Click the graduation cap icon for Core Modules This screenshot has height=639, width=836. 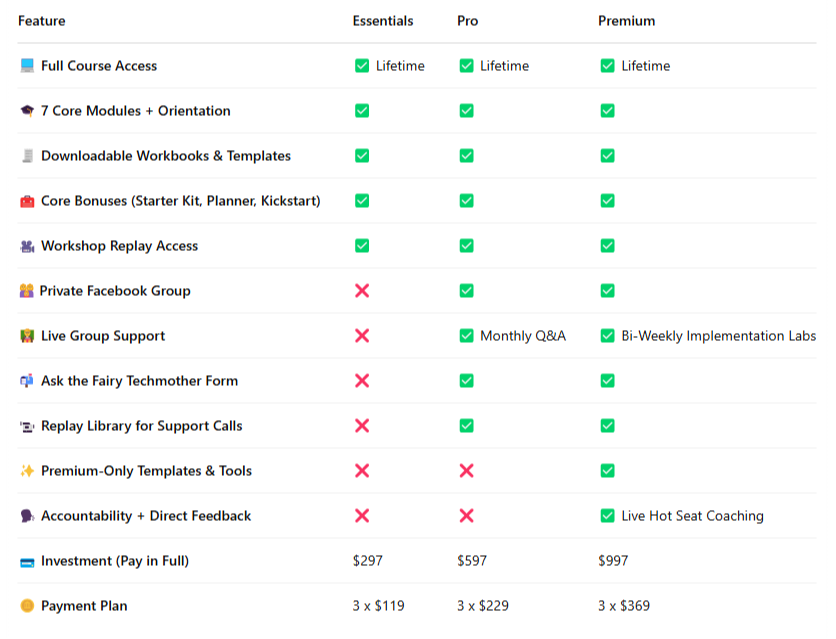click(27, 111)
